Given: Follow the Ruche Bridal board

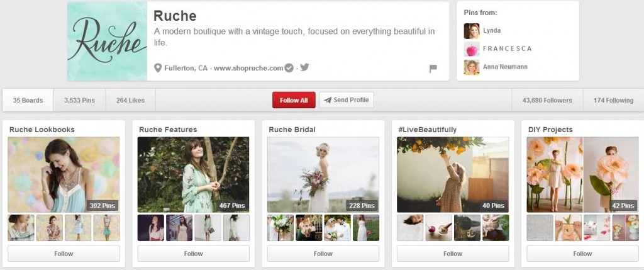Looking at the screenshot, I should click(323, 254).
